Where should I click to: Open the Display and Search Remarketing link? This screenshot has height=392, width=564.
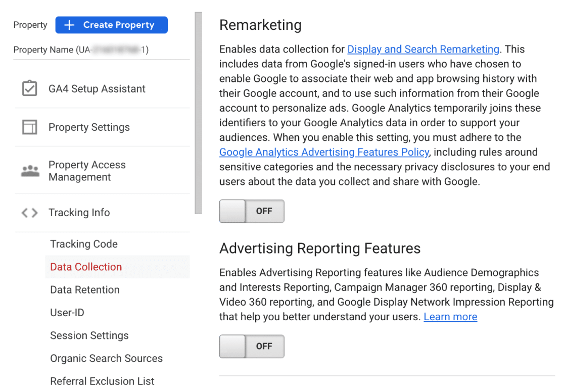[x=424, y=50]
